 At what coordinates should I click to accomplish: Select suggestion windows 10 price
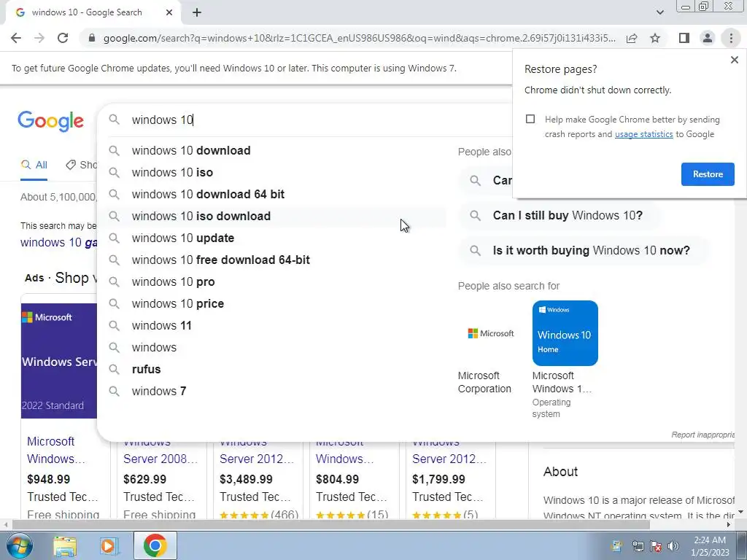tap(271, 304)
